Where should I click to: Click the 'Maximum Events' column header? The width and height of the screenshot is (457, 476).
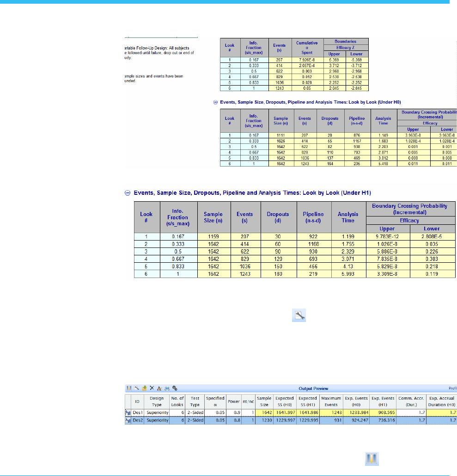coord(331,402)
